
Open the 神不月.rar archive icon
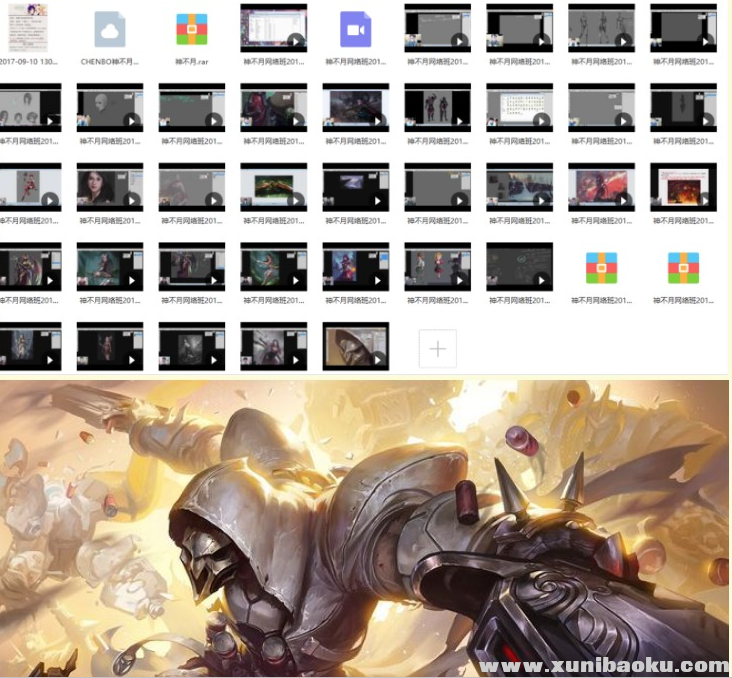point(191,29)
